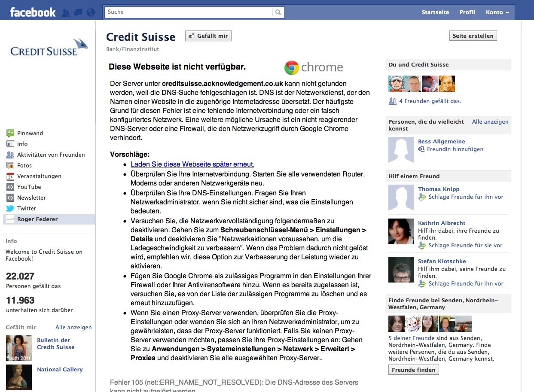Screen dimensions: 534x392
Task: Click 'Schlage Freunde für ihn vor' under Stefan Klotschke
Action: coord(466,283)
